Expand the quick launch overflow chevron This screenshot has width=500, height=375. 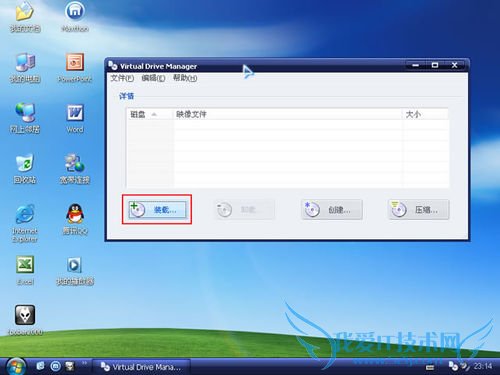(x=84, y=363)
